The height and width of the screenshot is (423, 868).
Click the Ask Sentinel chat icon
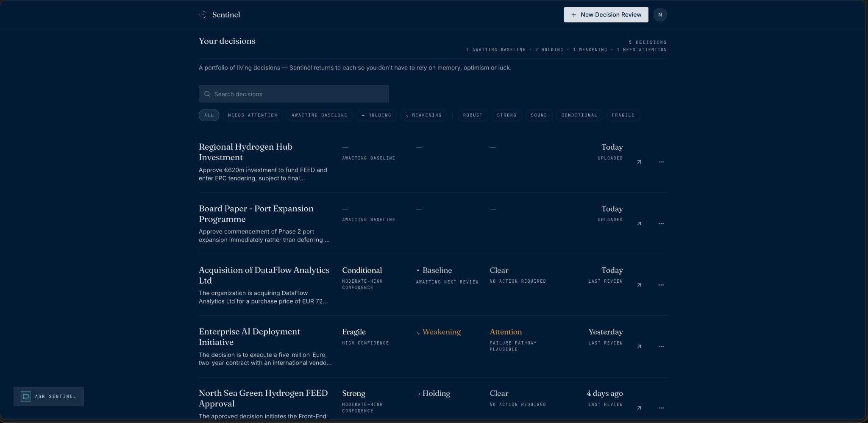coord(26,396)
